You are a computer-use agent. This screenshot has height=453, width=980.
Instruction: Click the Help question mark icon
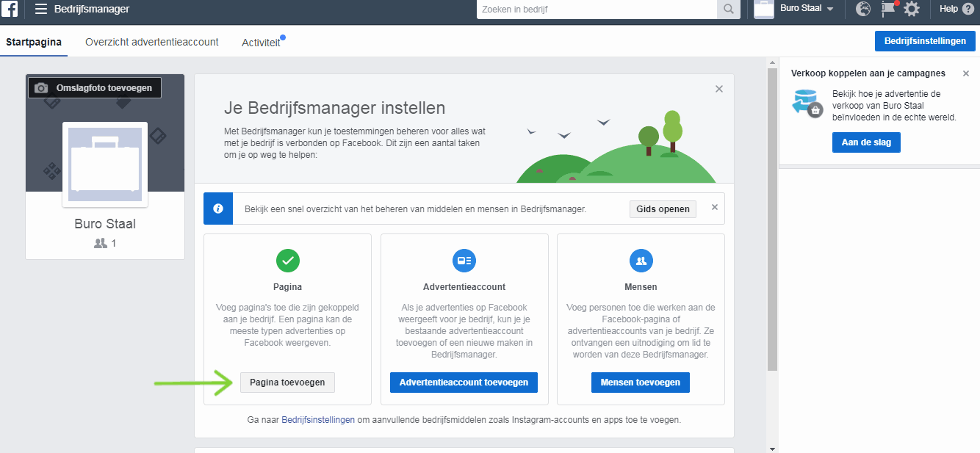[x=968, y=9]
